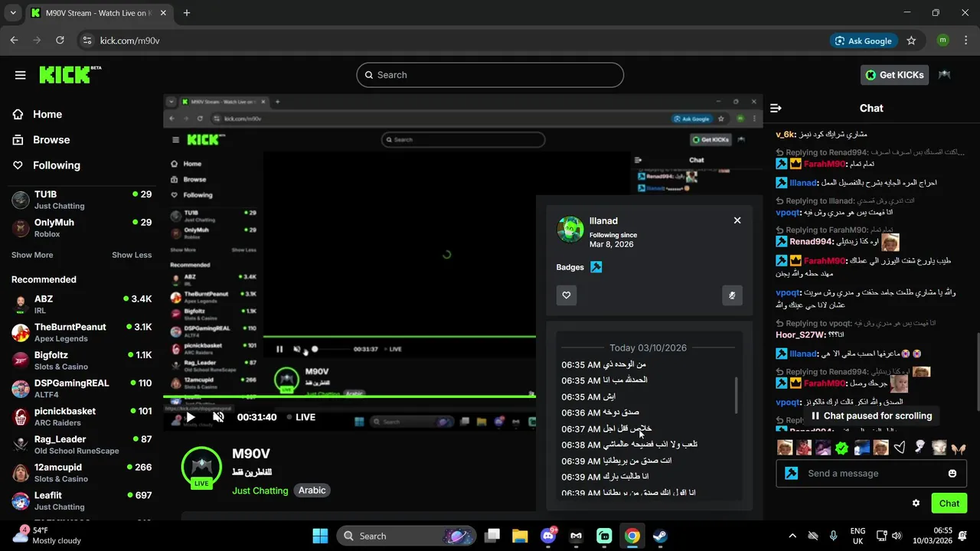980x551 pixels.
Task: Open the emoji picker in message box
Action: click(x=952, y=474)
